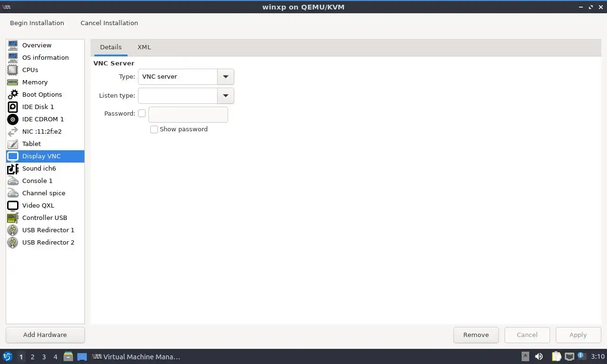This screenshot has width=607, height=364.
Task: Select the IDE CDROM 1 label
Action: coord(43,119)
